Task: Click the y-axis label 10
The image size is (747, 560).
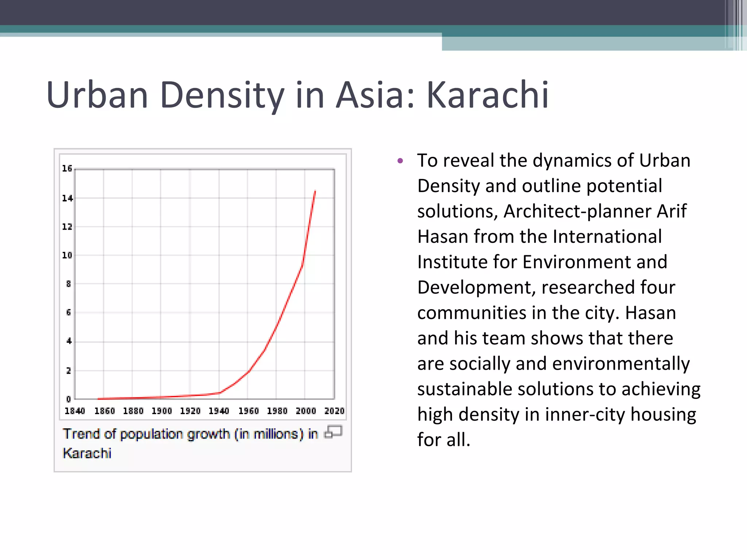Action: pos(67,255)
